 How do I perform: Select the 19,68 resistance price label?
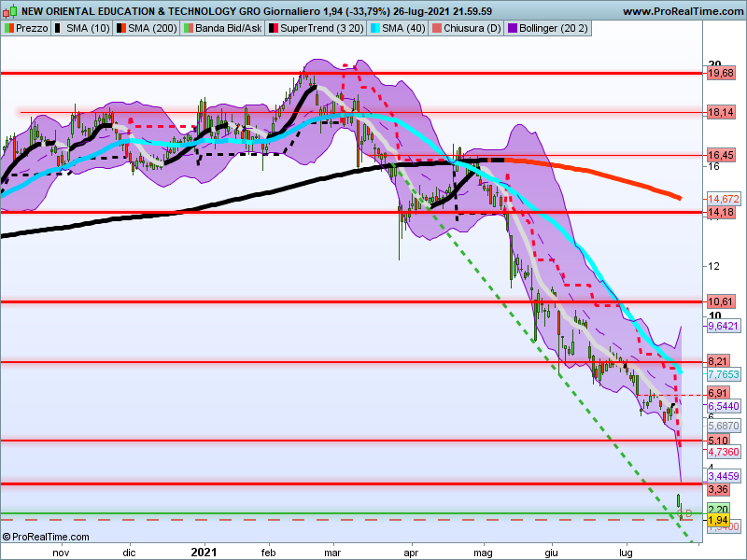[721, 73]
